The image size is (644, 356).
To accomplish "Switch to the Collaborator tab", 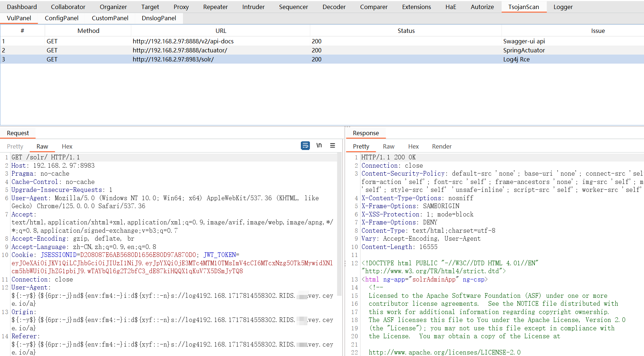I will click(68, 7).
